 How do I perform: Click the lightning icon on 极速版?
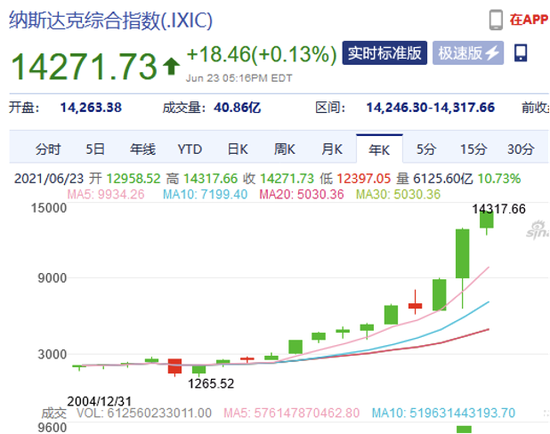(492, 53)
